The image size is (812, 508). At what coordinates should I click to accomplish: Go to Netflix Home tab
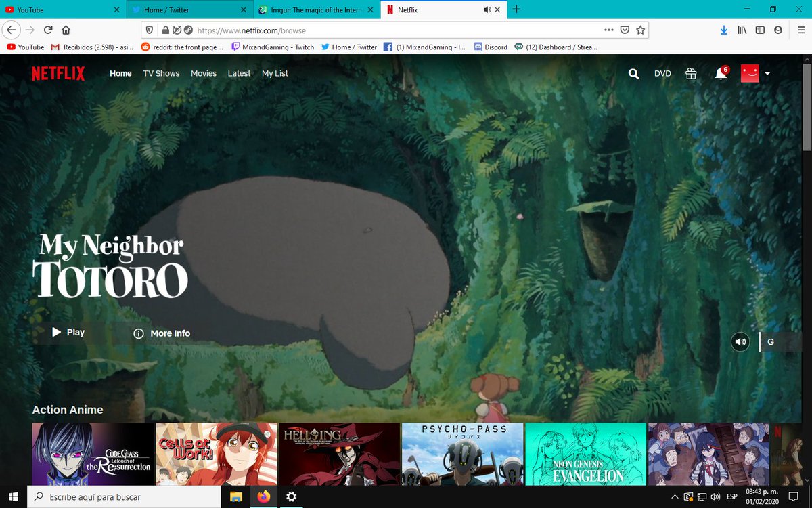click(x=120, y=73)
